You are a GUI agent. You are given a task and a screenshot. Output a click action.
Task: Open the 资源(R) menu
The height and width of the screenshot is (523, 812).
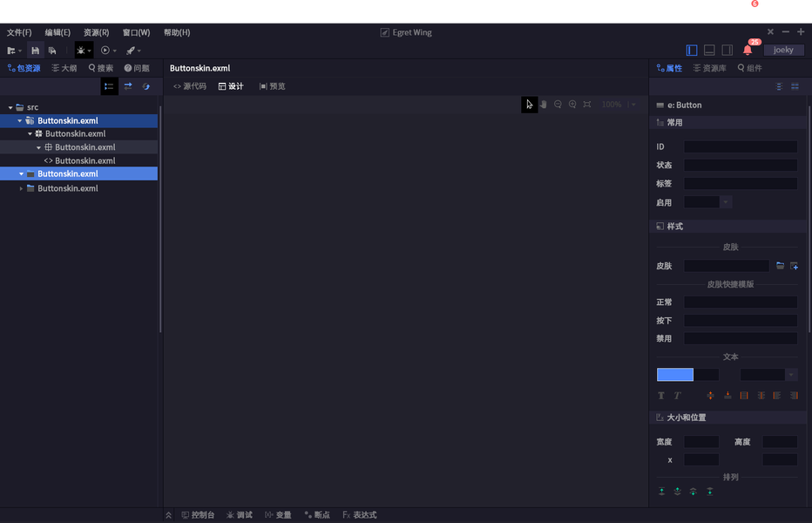click(97, 32)
